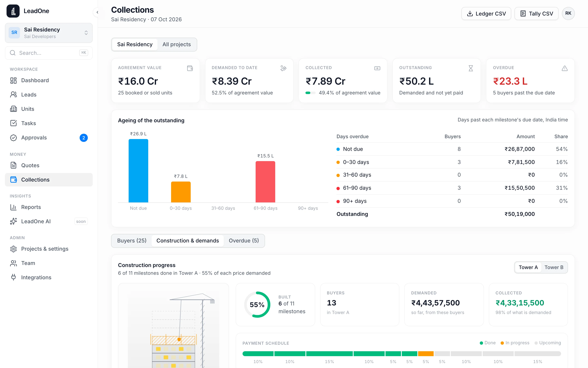Switch to the All projects tab

point(177,44)
